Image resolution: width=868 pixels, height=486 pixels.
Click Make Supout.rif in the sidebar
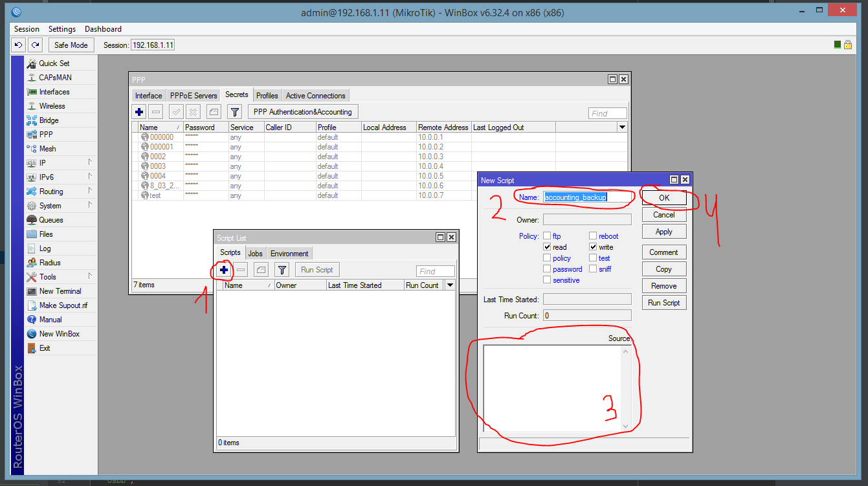[63, 305]
